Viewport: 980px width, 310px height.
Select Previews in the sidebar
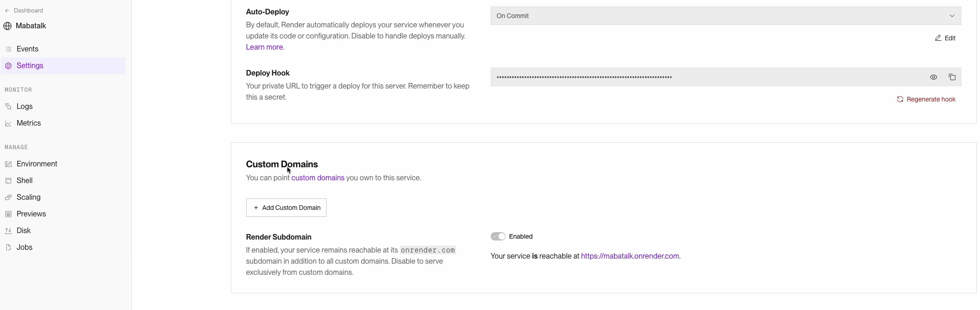pos(31,214)
